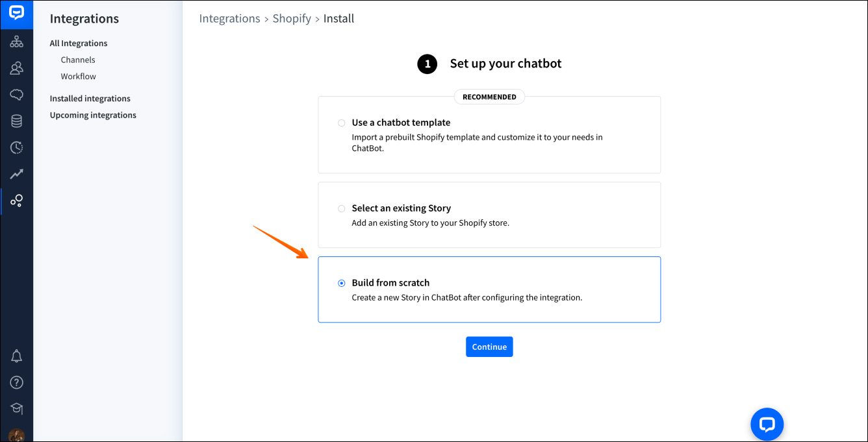Click the Set up your chatbot heading
The width and height of the screenshot is (868, 442).
[505, 64]
